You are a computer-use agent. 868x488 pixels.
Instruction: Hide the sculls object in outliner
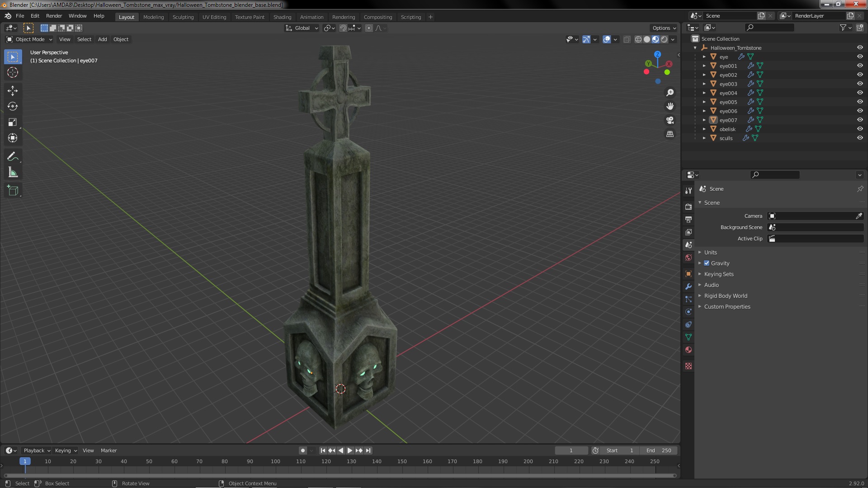tap(860, 138)
